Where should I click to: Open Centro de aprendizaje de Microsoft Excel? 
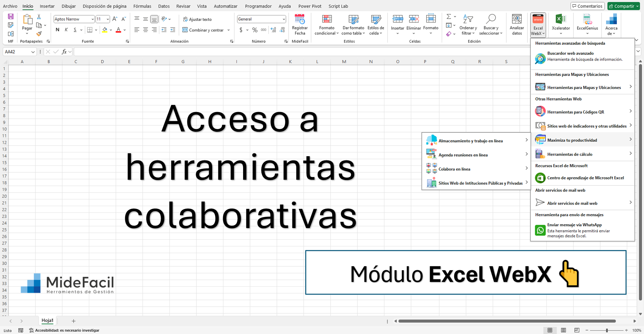582,177
